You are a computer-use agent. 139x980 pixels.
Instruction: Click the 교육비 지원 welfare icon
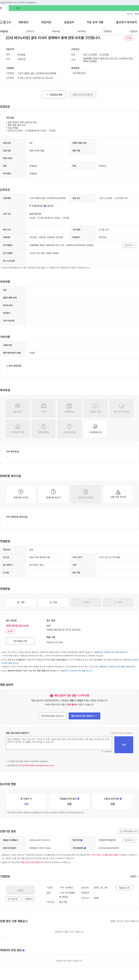(95, 408)
